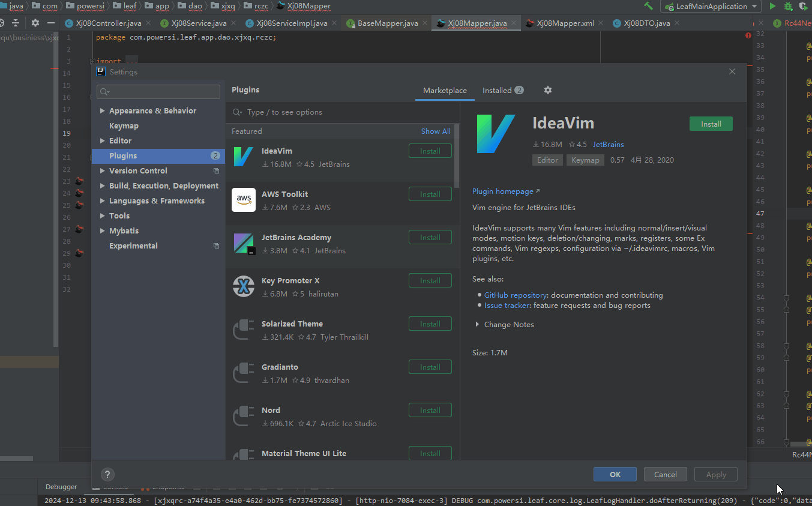Focus the settings search field

click(x=158, y=92)
